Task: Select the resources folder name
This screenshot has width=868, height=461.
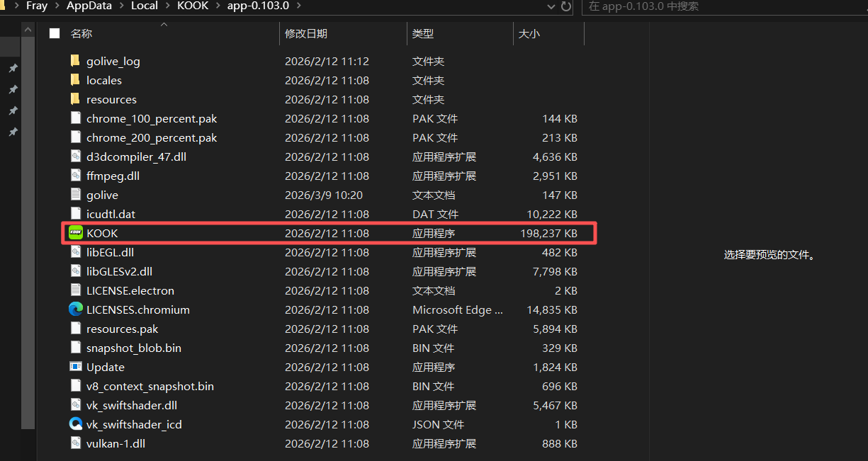Action: pyautogui.click(x=111, y=99)
